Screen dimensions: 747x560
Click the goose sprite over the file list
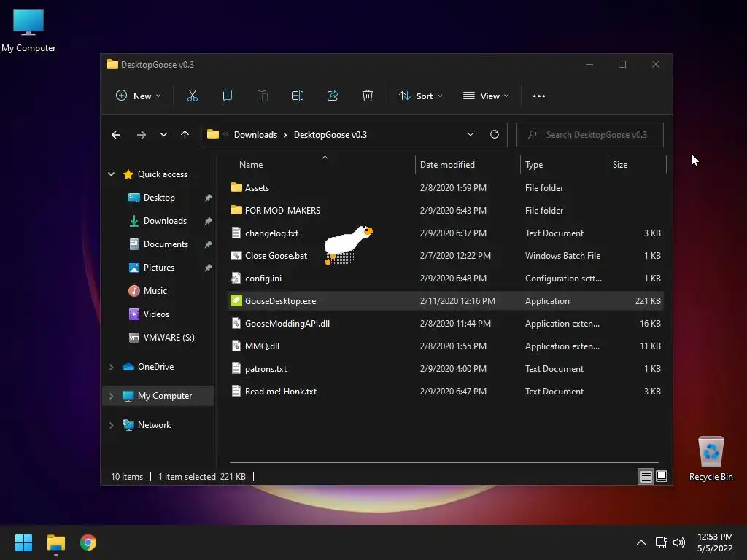pos(348,245)
